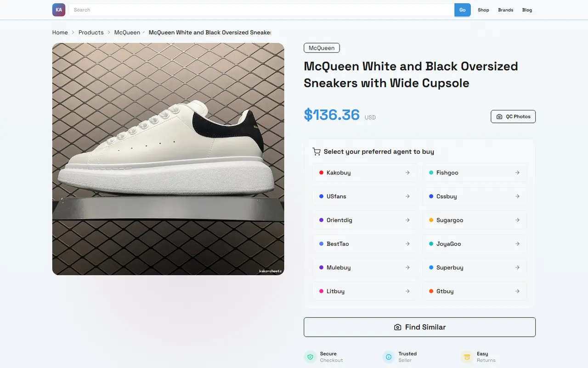Click the McQueen brand tag
The image size is (588, 368).
(322, 48)
